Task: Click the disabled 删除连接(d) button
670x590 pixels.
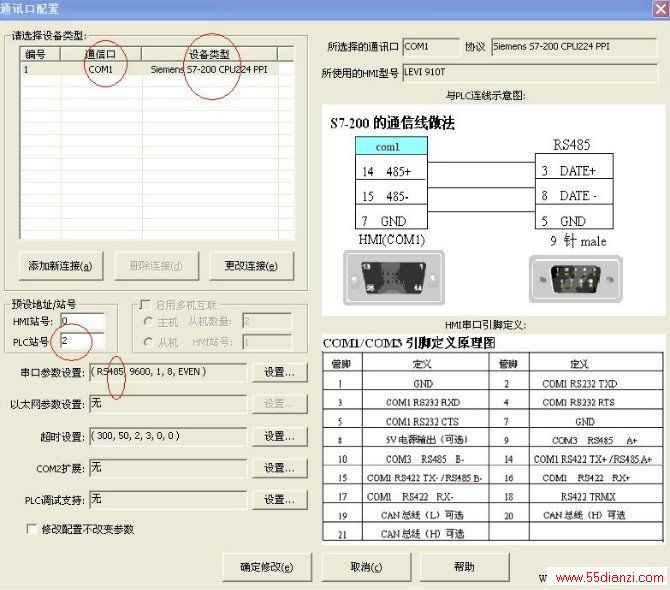Action: pyautogui.click(x=156, y=266)
